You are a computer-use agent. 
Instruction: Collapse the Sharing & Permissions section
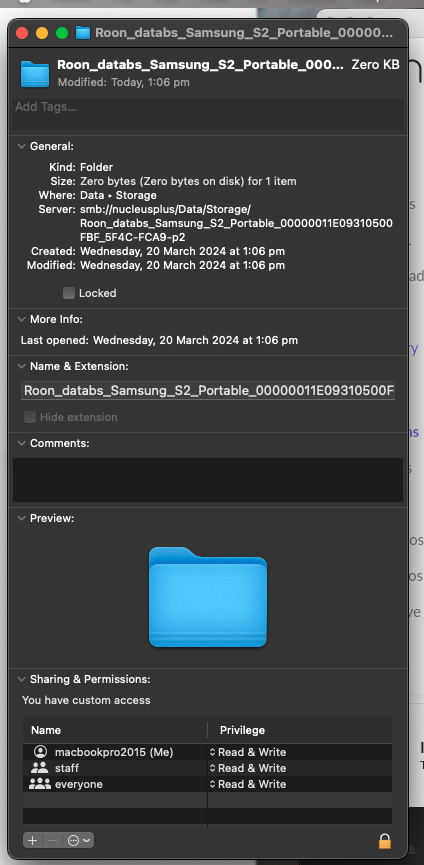click(22, 680)
